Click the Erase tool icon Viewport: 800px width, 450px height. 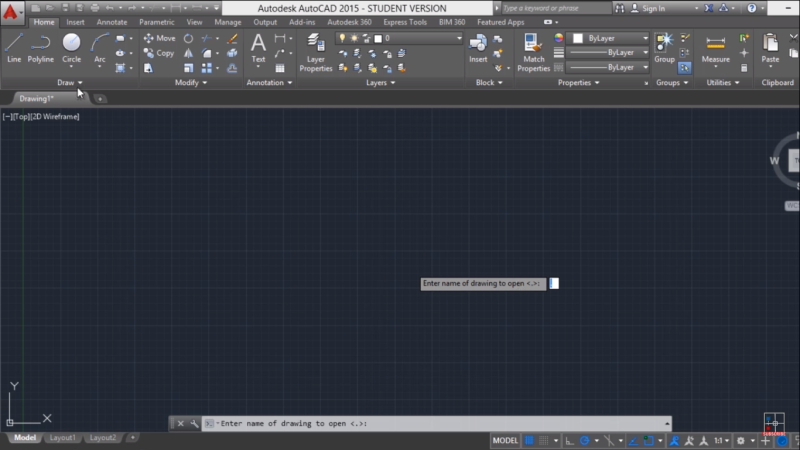coord(232,38)
